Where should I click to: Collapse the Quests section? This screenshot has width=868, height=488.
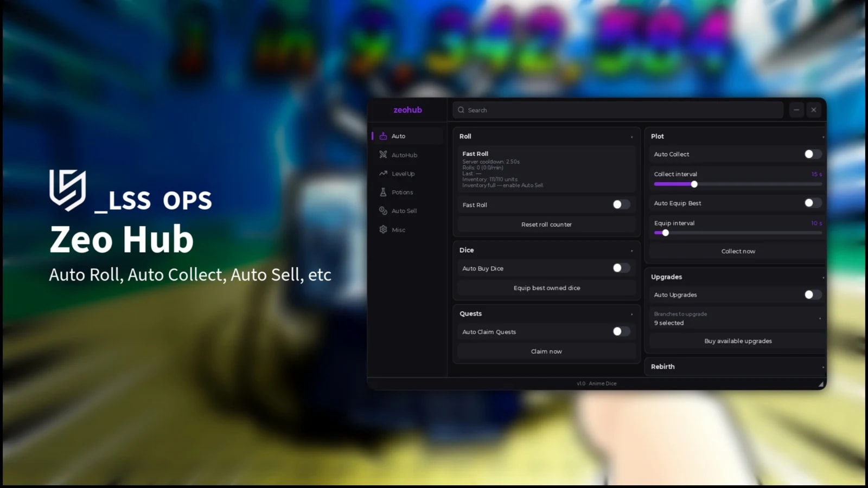(631, 314)
